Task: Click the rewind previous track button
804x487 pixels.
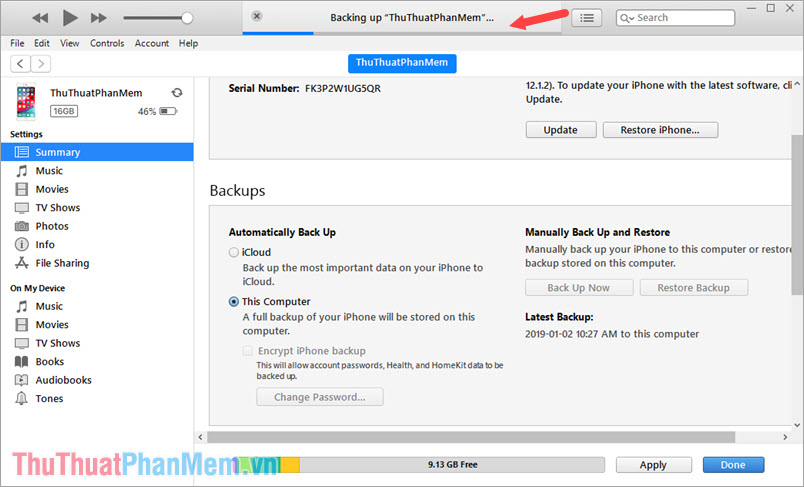Action: tap(40, 18)
